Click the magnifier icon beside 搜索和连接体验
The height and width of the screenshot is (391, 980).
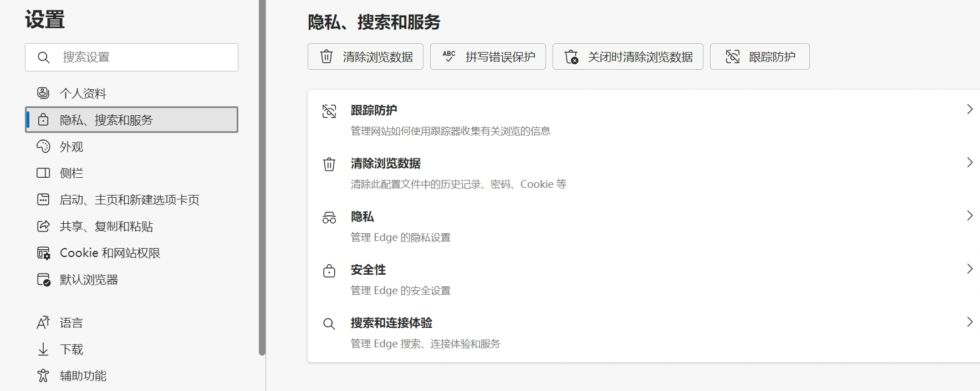[329, 324]
